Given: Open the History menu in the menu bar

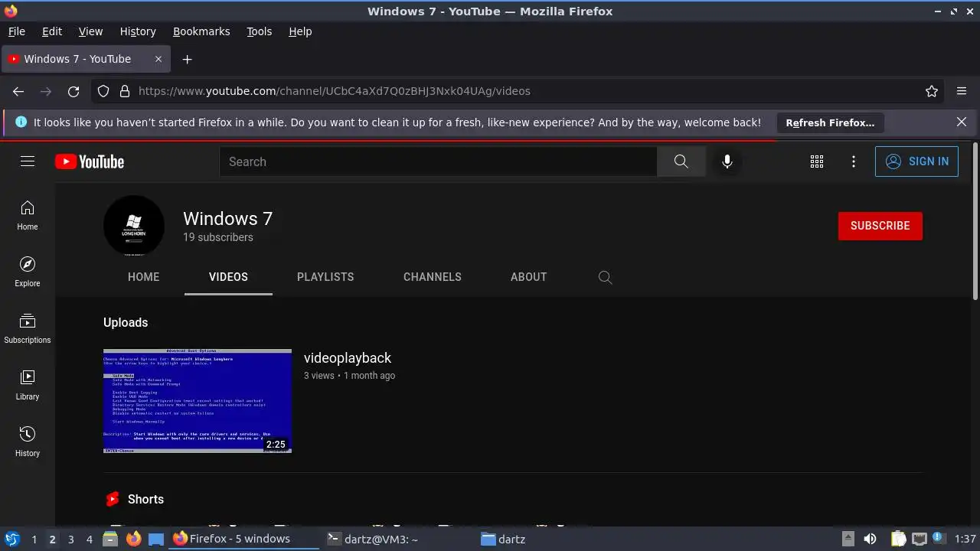Looking at the screenshot, I should [x=138, y=31].
